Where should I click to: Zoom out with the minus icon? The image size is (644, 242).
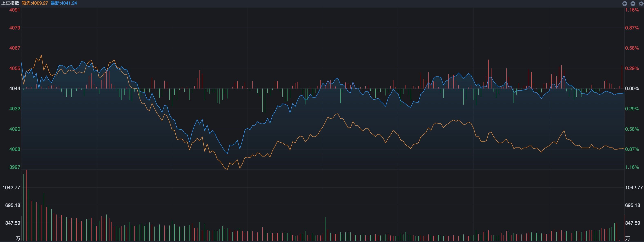tap(633, 3)
